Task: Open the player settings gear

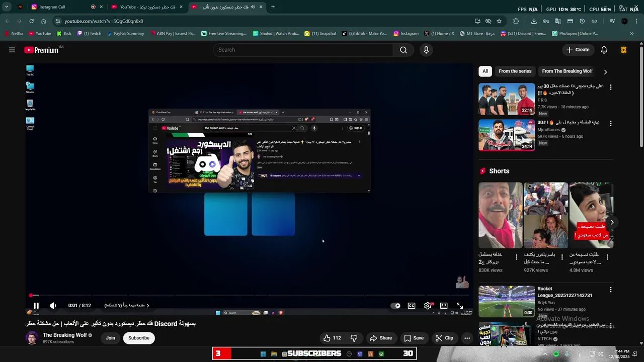Action: pos(428,305)
